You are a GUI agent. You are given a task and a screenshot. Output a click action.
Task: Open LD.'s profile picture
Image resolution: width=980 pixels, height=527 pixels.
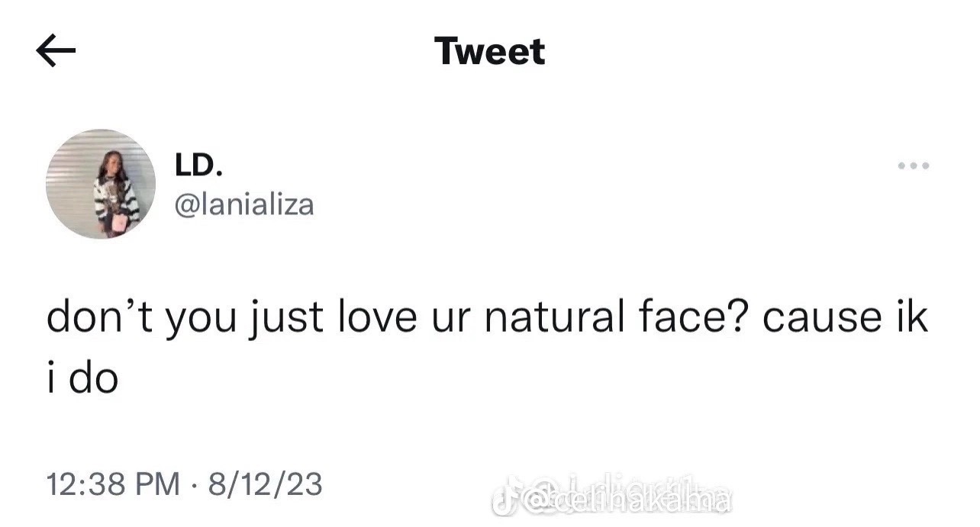point(101,184)
